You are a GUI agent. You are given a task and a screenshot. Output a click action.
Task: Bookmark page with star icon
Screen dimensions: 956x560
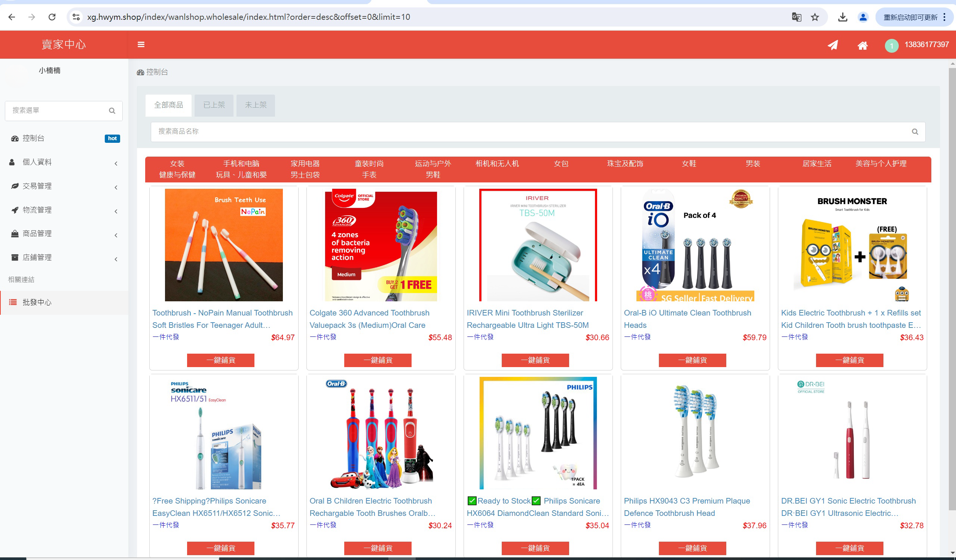[x=815, y=17]
